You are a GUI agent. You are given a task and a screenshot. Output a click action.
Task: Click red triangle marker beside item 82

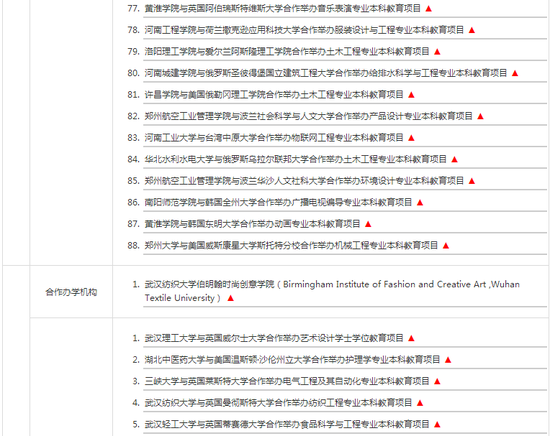480,116
